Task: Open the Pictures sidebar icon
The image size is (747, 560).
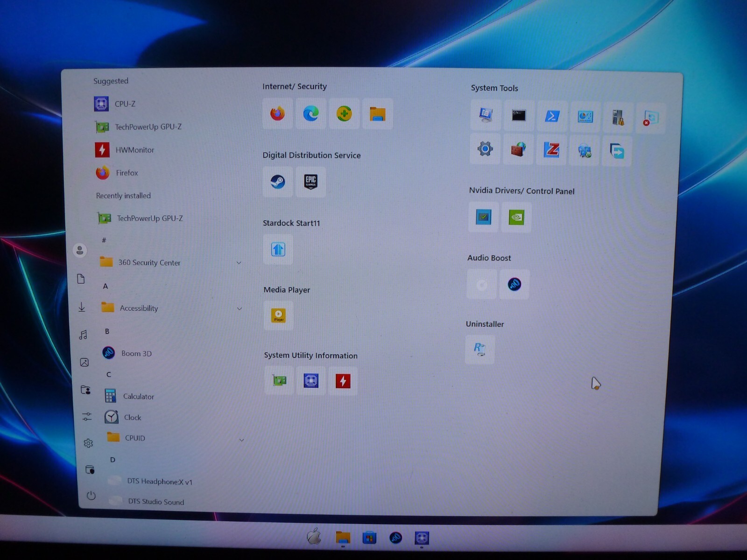Action: [85, 362]
